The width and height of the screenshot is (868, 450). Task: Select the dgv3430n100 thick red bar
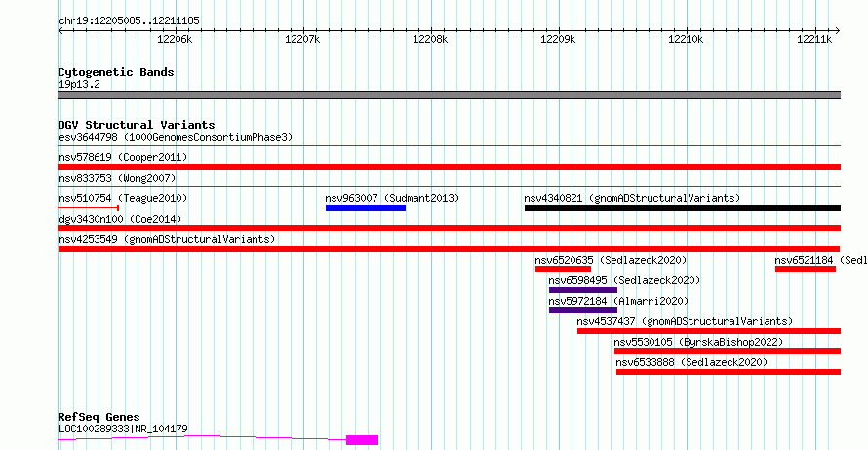pos(450,228)
